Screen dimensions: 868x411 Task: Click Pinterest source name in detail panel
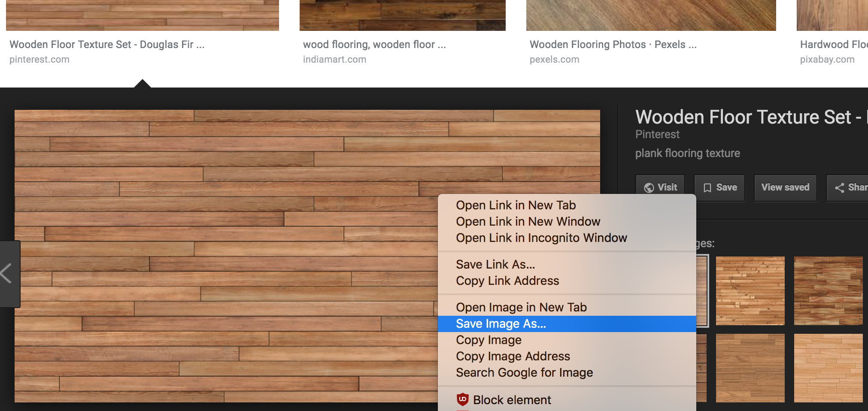tap(657, 135)
